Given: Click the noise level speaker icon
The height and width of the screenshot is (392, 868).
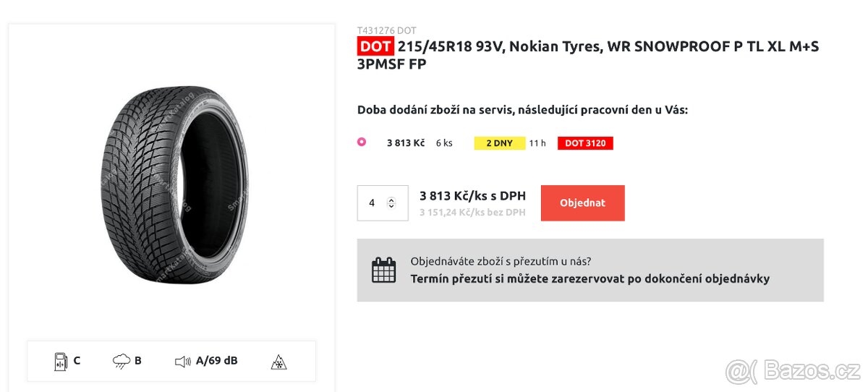Looking at the screenshot, I should click(x=182, y=361).
